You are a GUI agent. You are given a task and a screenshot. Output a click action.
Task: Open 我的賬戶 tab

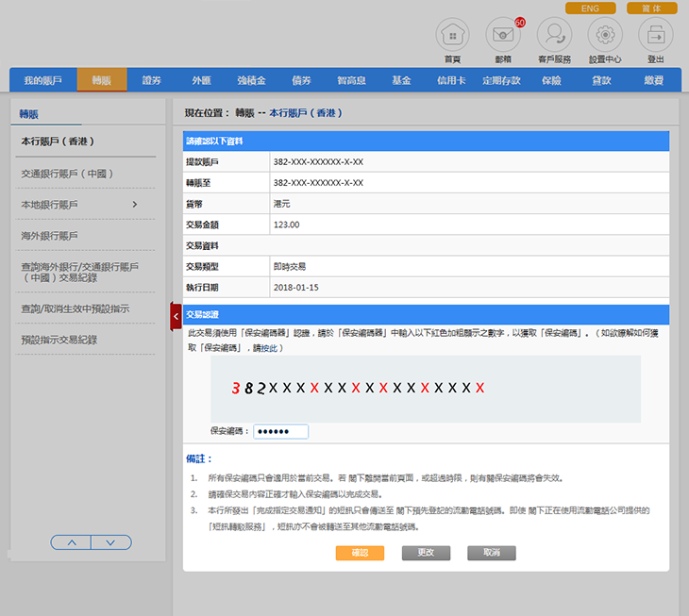tap(42, 81)
